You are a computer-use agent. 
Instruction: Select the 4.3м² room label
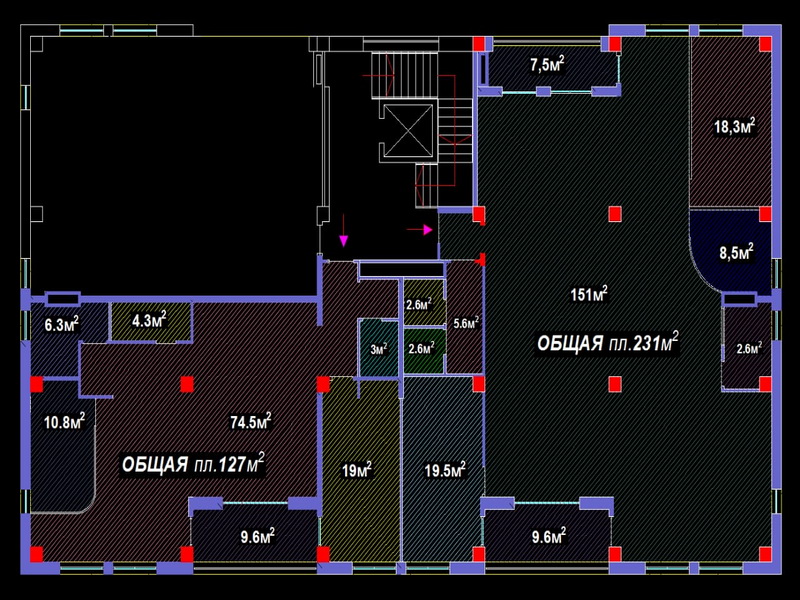point(149,321)
